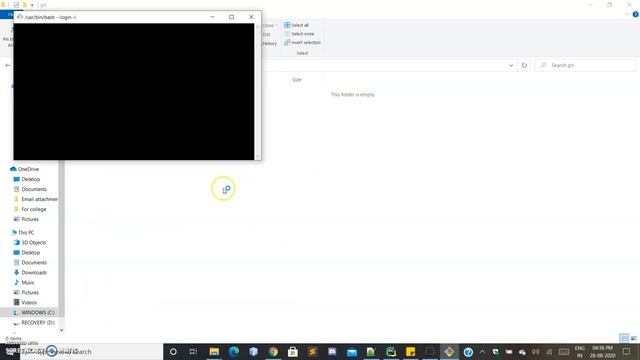Click volume icon in system tray

(x=536, y=352)
